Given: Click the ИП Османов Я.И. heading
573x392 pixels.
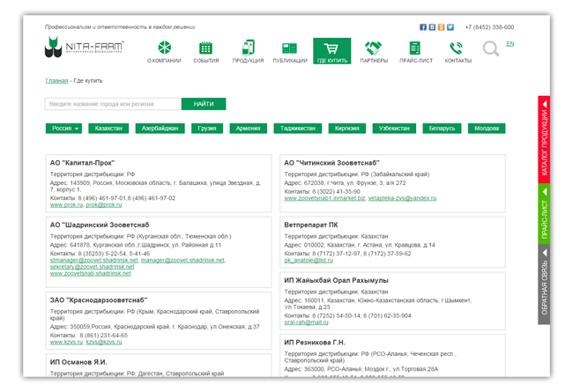Looking at the screenshot, I should [x=78, y=362].
